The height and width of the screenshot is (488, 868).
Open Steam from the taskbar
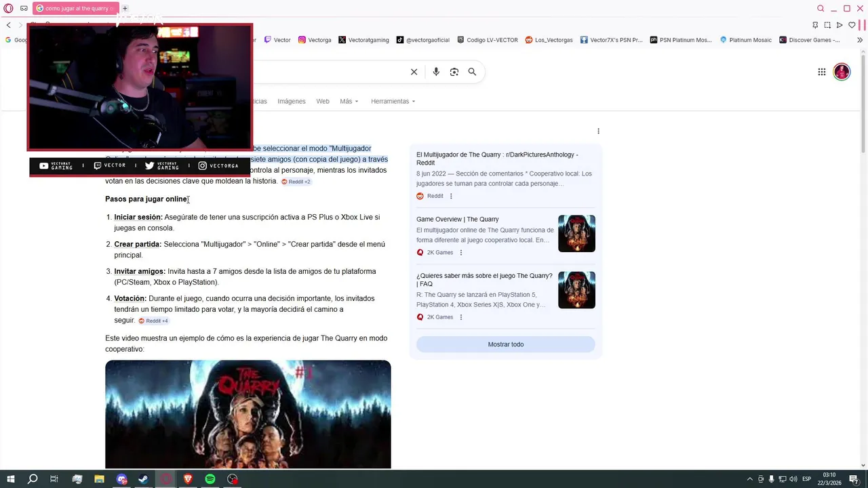coord(144,479)
